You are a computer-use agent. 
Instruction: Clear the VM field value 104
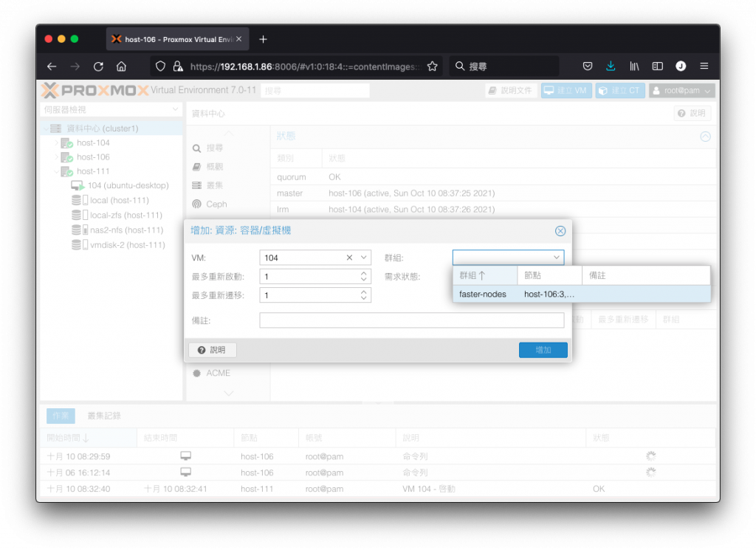pyautogui.click(x=349, y=258)
